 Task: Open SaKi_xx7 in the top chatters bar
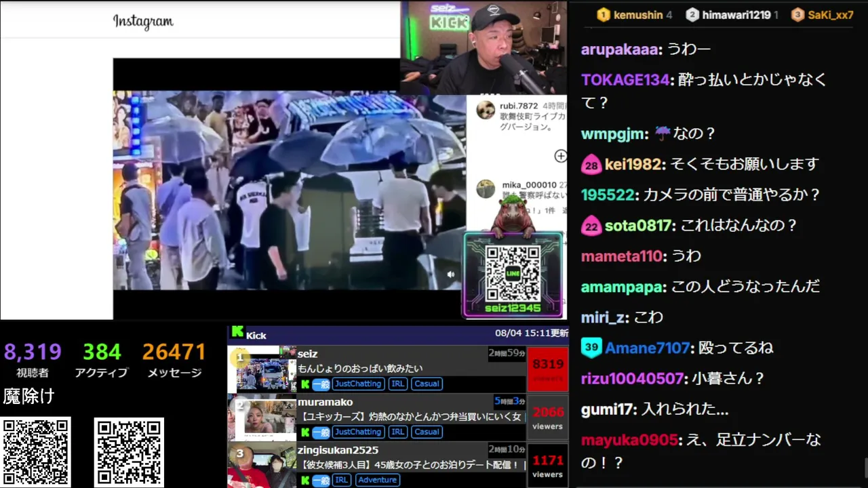(x=831, y=15)
